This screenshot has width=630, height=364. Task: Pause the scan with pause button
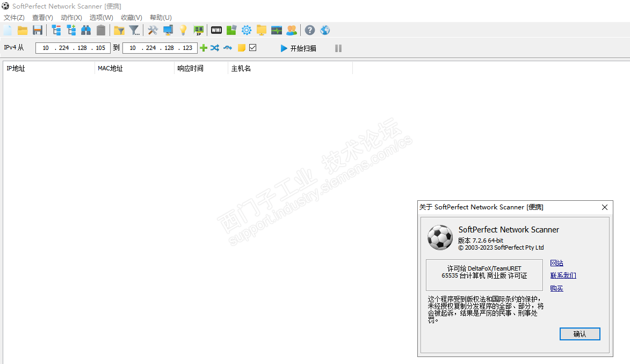pos(338,48)
